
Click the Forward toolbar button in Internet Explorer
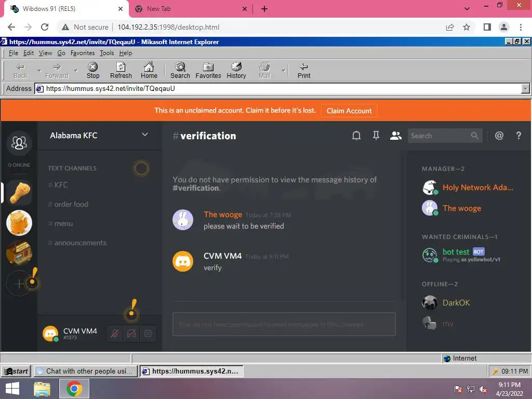pyautogui.click(x=57, y=71)
